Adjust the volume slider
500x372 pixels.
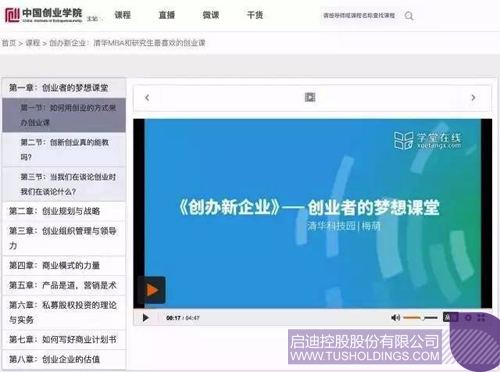[420, 318]
